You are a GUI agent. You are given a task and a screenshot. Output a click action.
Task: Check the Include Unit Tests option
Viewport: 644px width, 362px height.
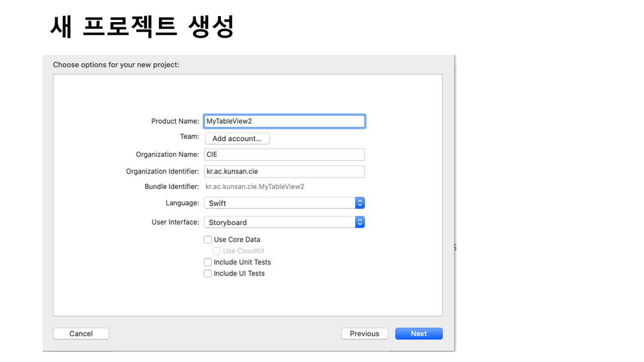[208, 262]
